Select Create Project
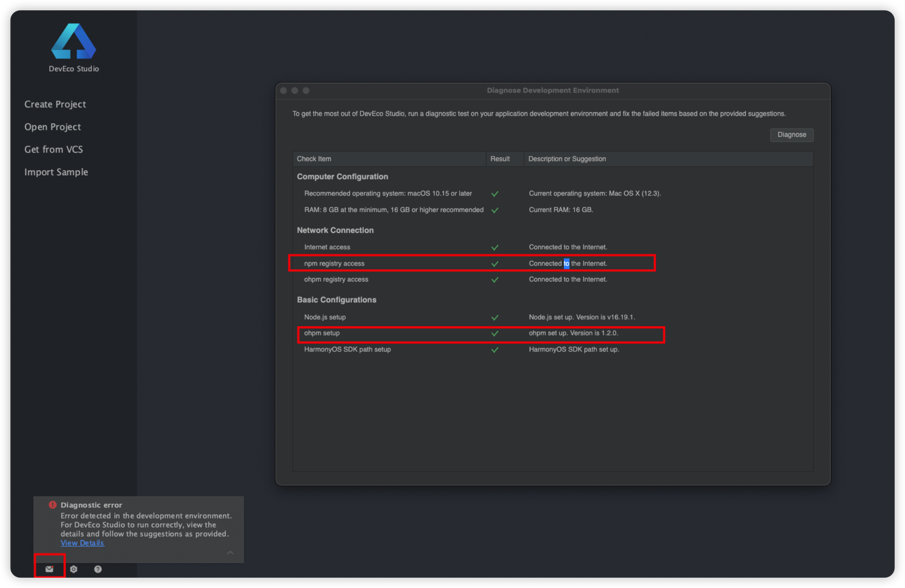Viewport: 905px width, 588px height. [55, 104]
